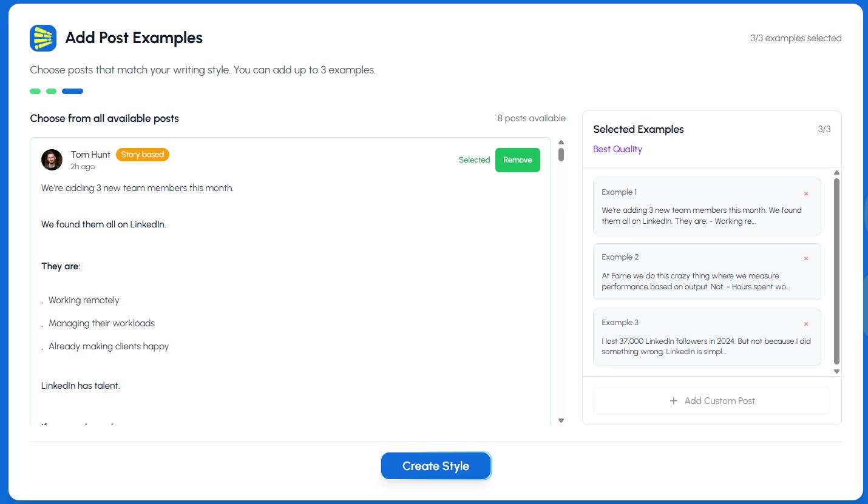Click the plus icon for Add Custom Post

pos(673,401)
